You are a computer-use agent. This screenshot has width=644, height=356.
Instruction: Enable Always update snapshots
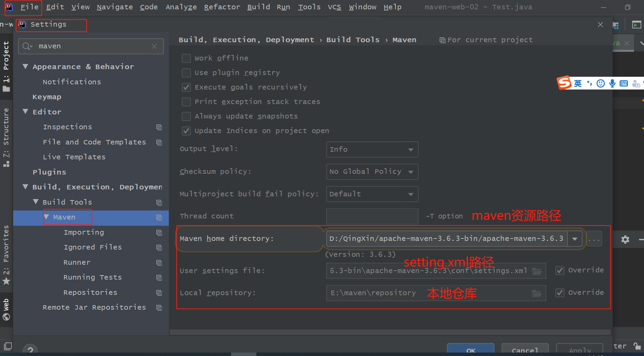click(x=186, y=116)
